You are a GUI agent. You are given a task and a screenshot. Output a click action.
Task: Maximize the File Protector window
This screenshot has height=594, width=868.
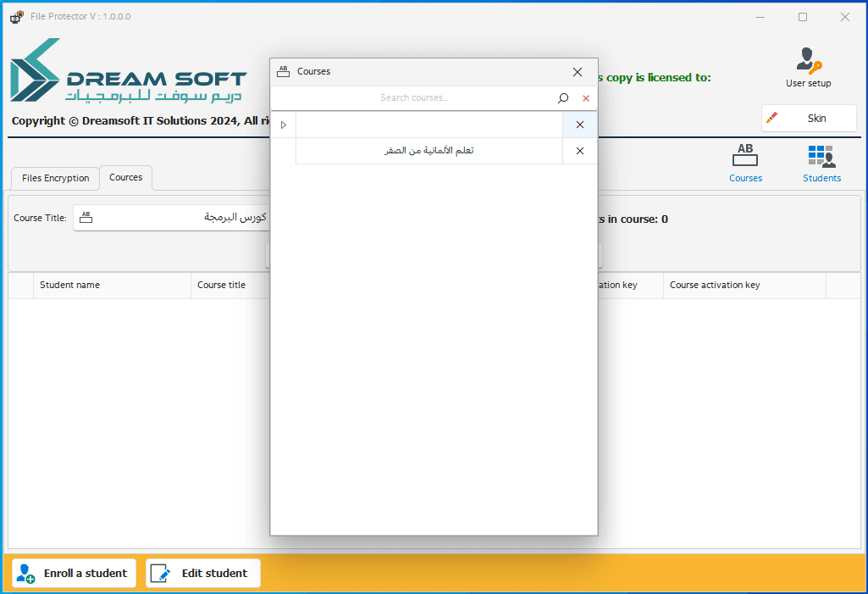click(803, 17)
